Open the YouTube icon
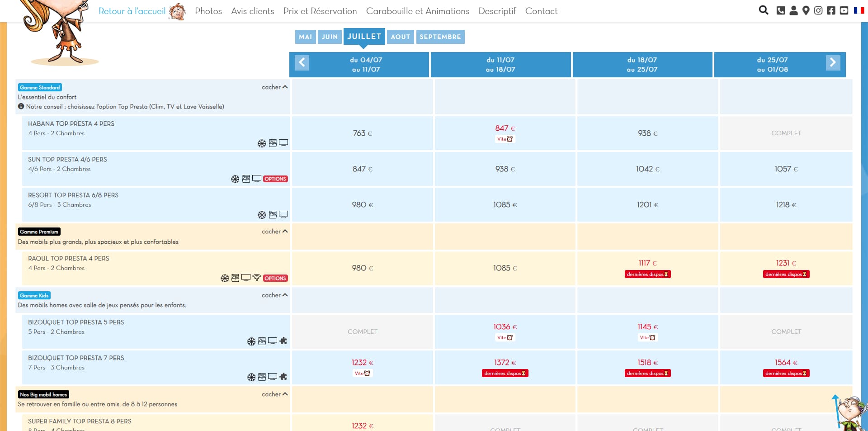 (844, 10)
